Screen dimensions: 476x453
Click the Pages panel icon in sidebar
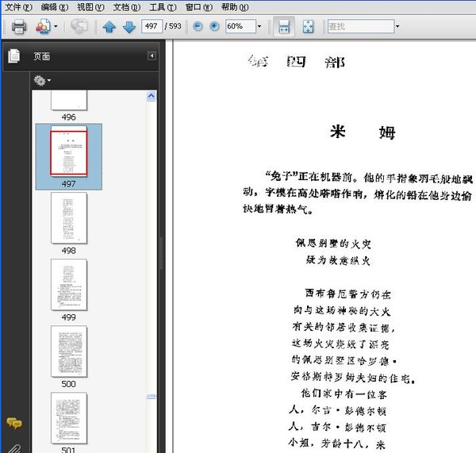13,56
